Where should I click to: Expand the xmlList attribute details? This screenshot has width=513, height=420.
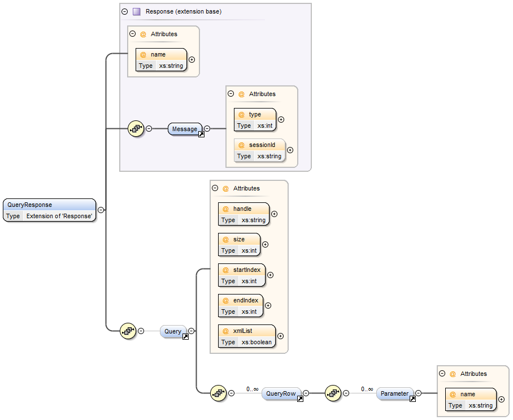280,336
